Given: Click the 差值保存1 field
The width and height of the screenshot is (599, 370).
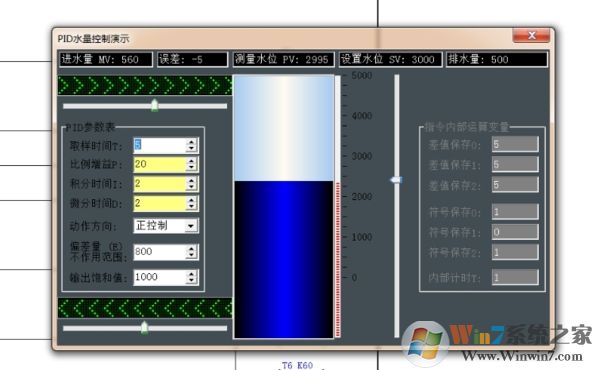Looking at the screenshot, I should click(515, 165).
